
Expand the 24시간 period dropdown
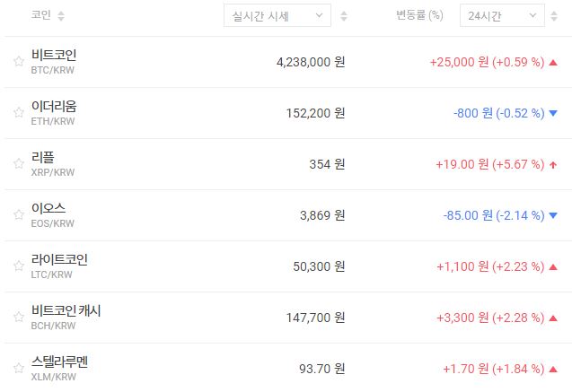click(x=501, y=16)
